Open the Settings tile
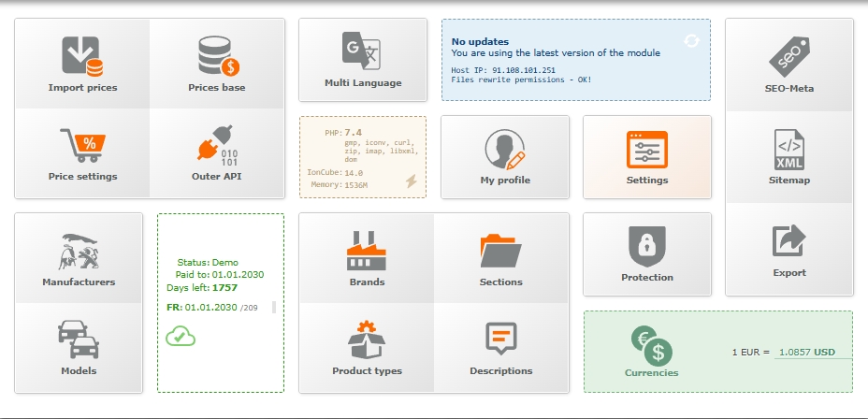 [x=647, y=157]
